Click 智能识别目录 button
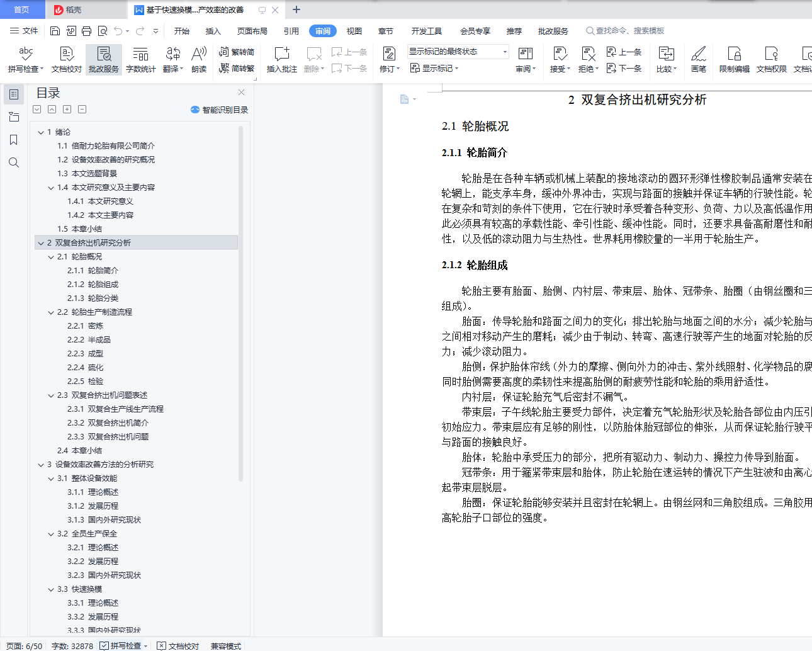 [x=219, y=110]
